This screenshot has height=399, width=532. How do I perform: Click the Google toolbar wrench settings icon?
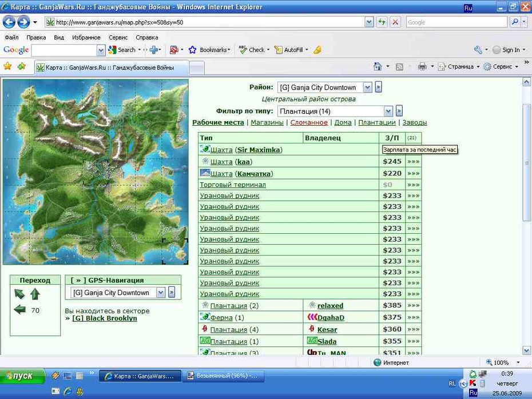478,50
